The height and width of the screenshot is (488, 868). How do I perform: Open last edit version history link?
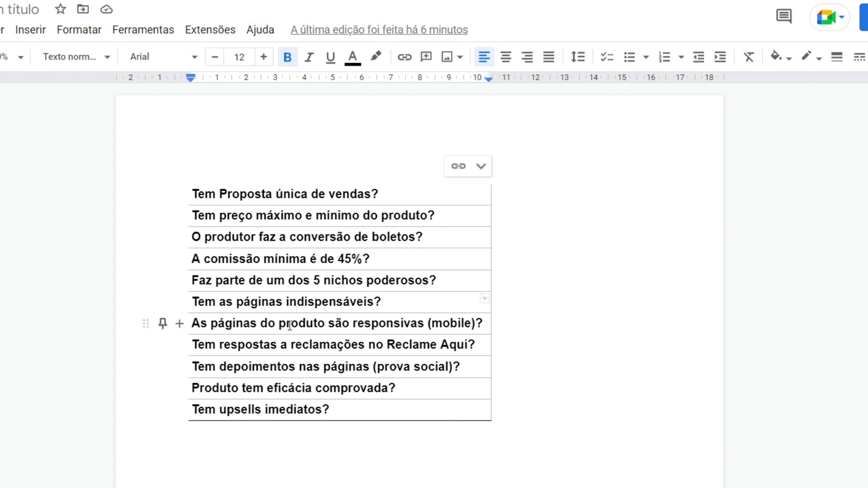click(x=379, y=30)
